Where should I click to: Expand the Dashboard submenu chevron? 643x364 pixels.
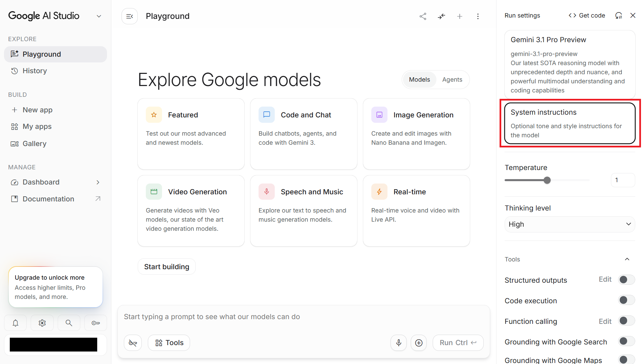98,182
